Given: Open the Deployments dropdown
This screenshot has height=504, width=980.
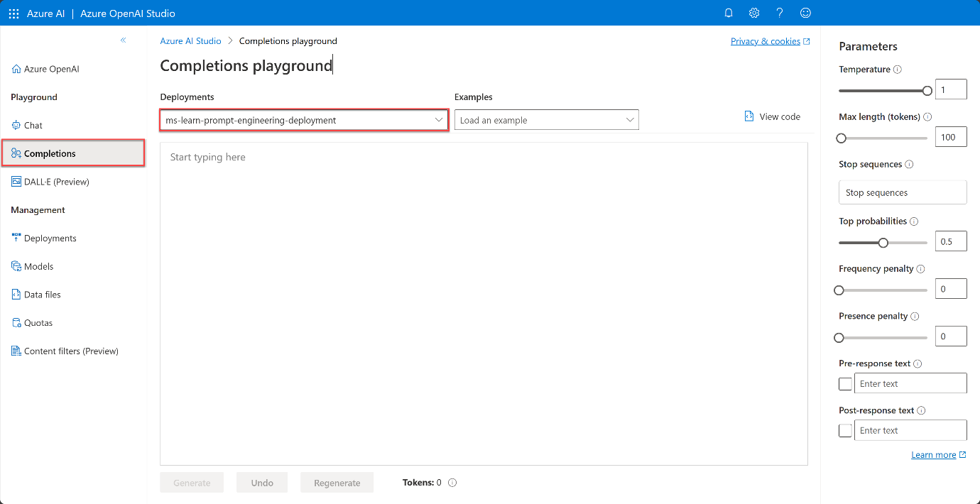Looking at the screenshot, I should click(304, 120).
